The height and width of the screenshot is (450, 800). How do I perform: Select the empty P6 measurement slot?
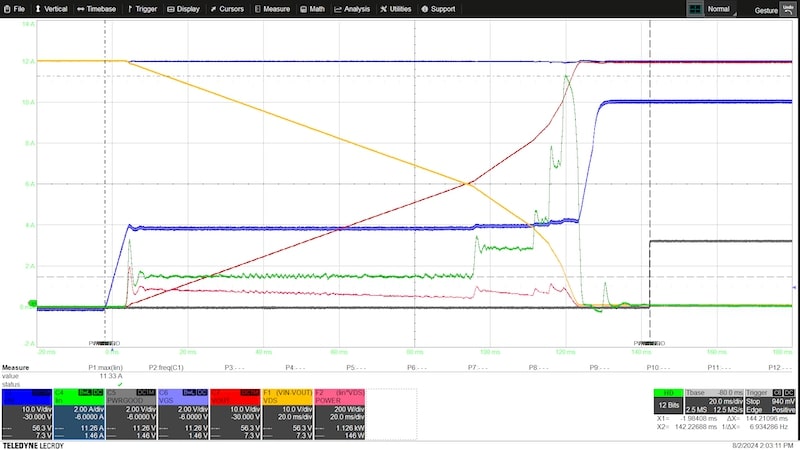(x=417, y=367)
